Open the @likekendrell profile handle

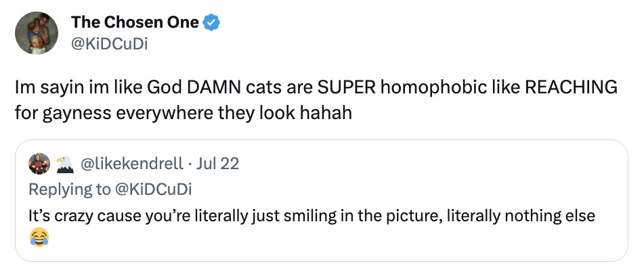point(131,163)
